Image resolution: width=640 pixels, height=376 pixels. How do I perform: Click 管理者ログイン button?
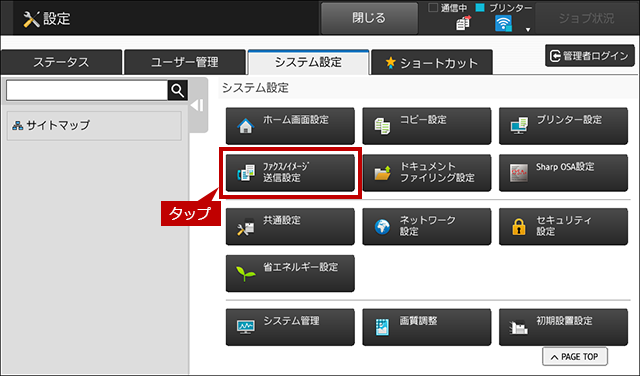(x=590, y=56)
